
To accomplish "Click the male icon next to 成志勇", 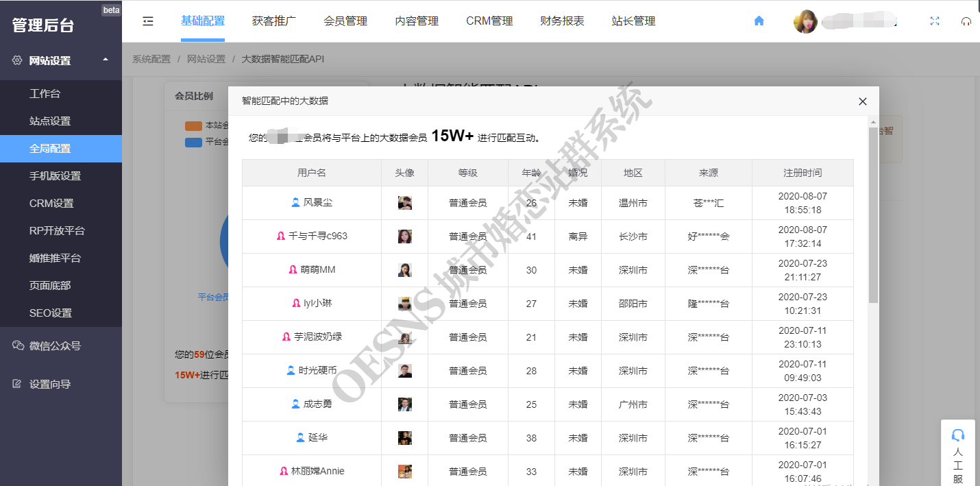I will tap(295, 404).
